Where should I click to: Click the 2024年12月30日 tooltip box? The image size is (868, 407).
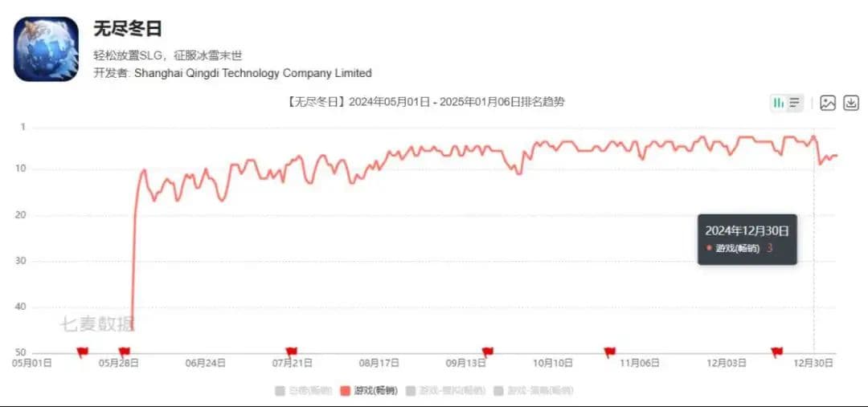tap(747, 239)
